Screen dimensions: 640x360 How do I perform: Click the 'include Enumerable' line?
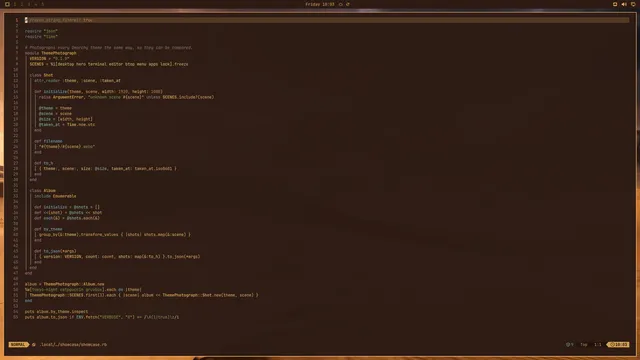55,196
